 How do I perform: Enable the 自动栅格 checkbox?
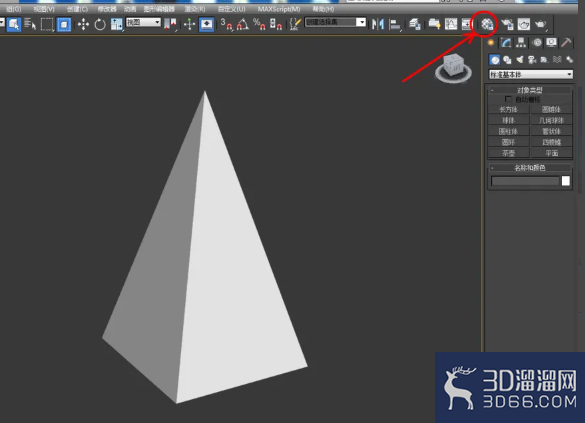(508, 99)
